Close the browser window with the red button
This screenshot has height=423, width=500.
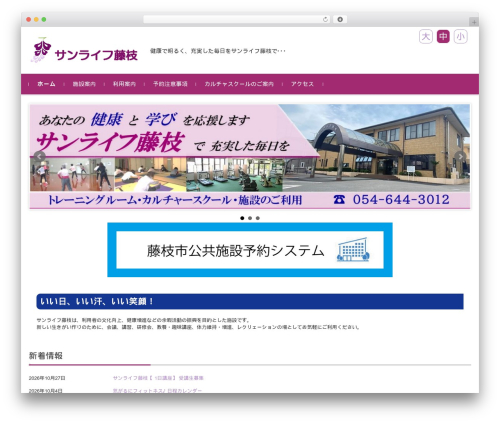[x=29, y=19]
